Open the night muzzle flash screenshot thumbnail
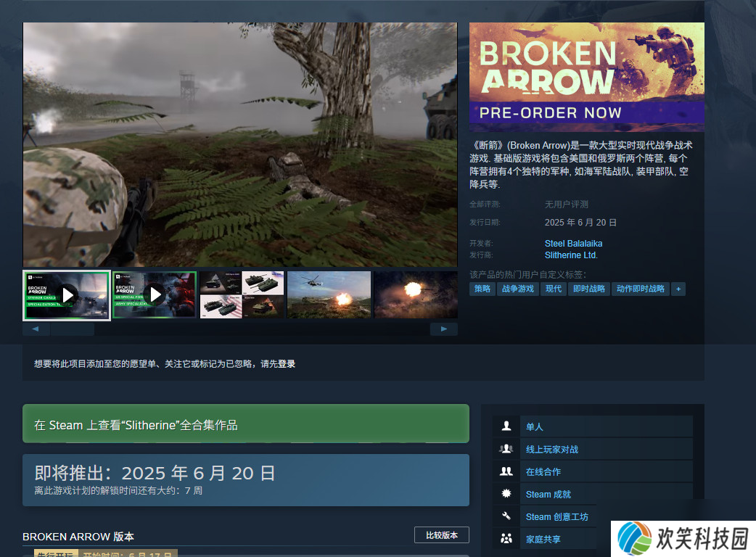Image resolution: width=756 pixels, height=557 pixels. click(416, 295)
